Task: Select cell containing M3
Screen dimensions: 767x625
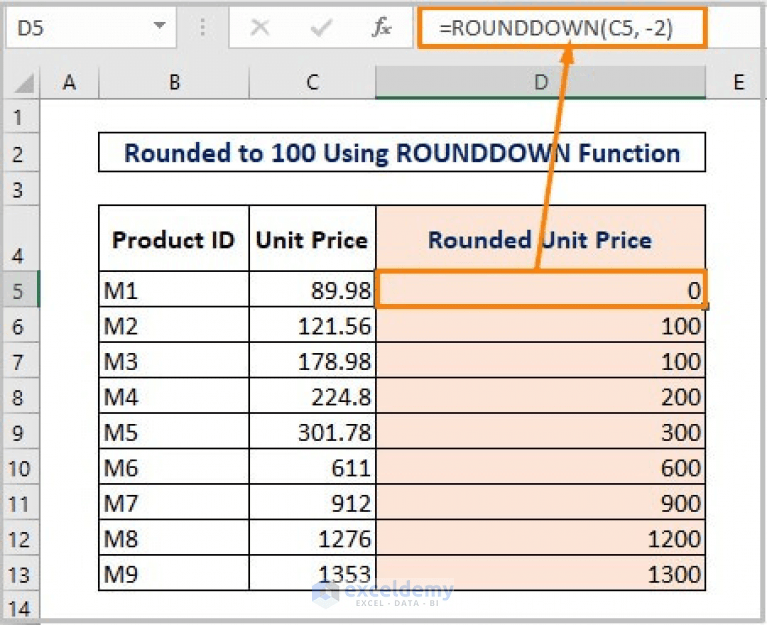Action: (x=174, y=360)
